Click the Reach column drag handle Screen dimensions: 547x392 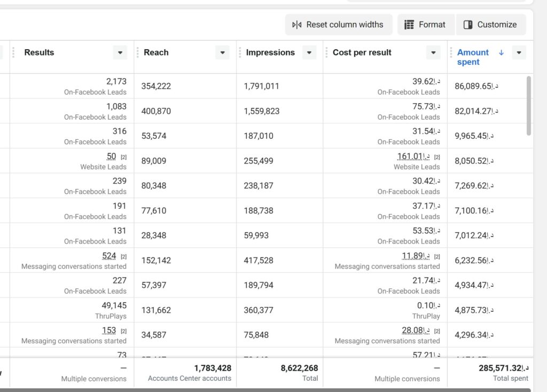[x=138, y=53]
